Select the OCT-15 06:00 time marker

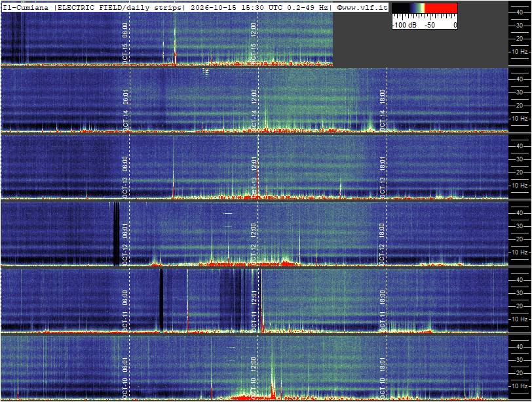125,43
